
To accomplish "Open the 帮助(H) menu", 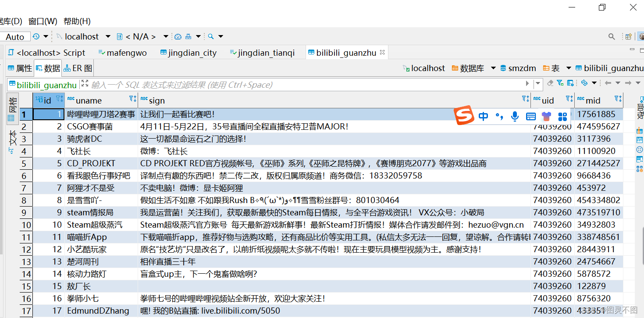I will pyautogui.click(x=77, y=21).
